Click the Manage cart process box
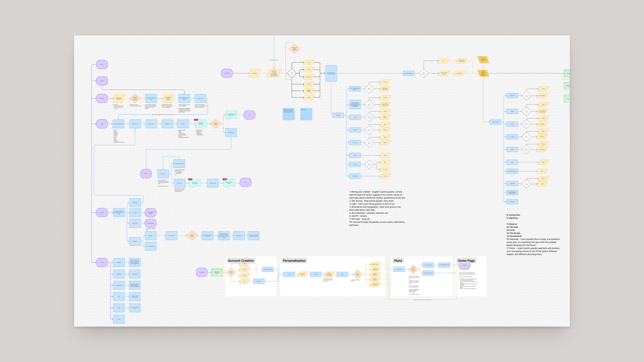 coord(167,124)
